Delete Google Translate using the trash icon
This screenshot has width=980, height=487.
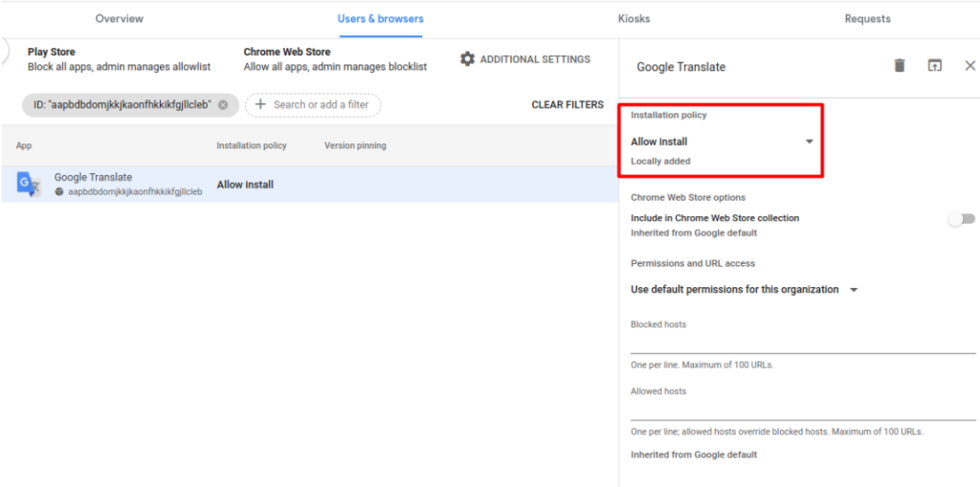tap(900, 66)
